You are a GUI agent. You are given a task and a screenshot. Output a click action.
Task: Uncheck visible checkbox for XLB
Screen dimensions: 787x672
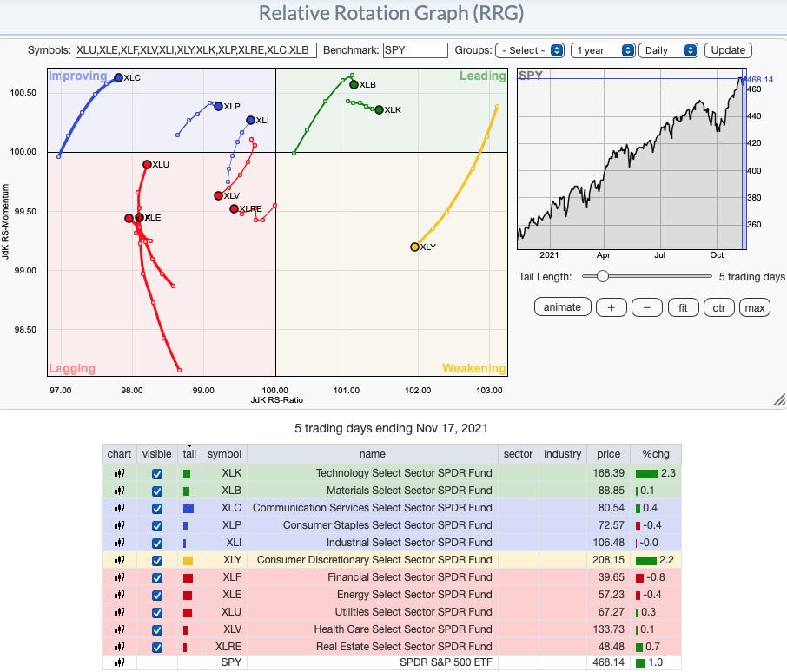coord(157,491)
